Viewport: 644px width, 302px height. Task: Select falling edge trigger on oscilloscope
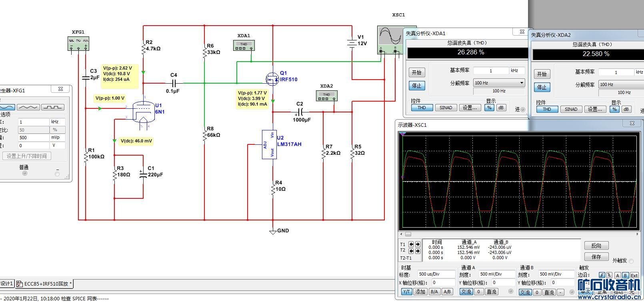coord(609,275)
